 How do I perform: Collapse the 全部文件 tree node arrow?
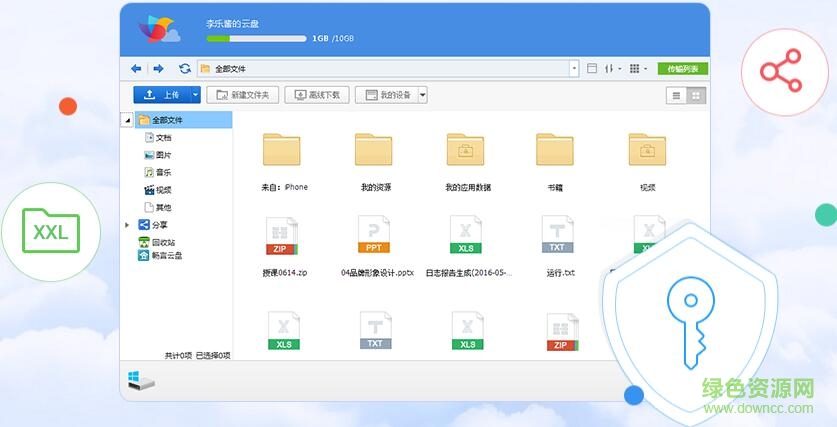click(x=128, y=121)
